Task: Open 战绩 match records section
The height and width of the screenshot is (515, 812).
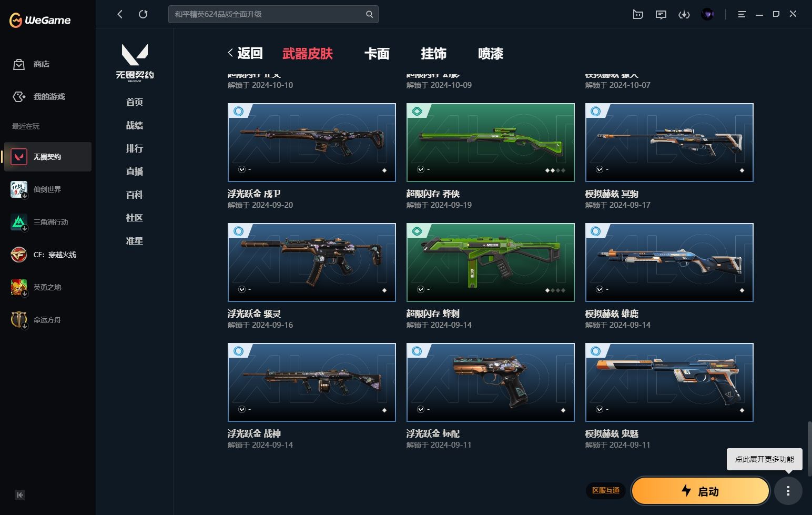Action: pyautogui.click(x=135, y=125)
